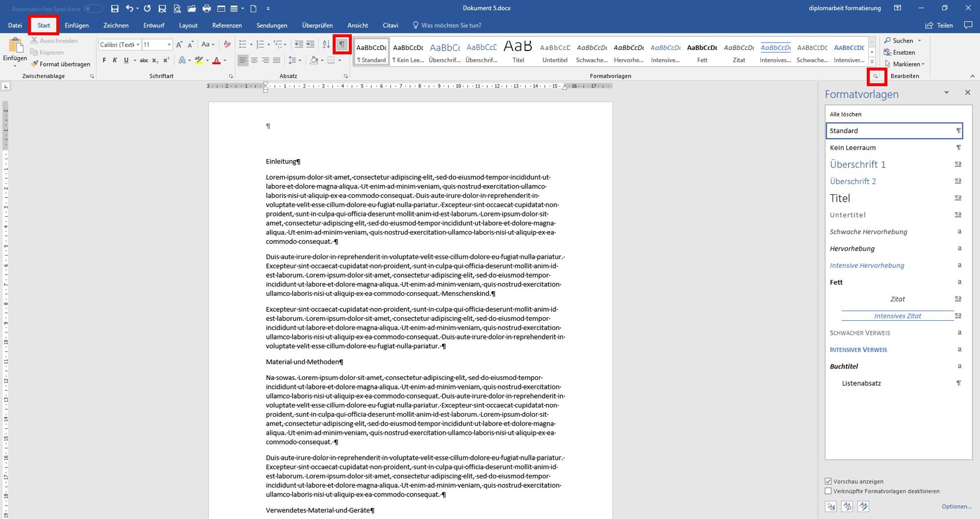Screen dimensions: 980x519
Task: Open the font name dropdown
Action: [138, 45]
